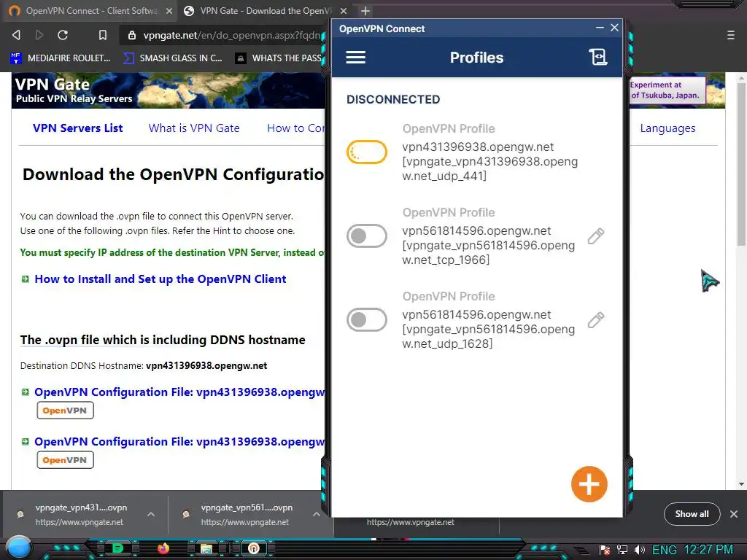This screenshot has height=560, width=747.
Task: Click the first OpenVPN logo button
Action: click(65, 411)
